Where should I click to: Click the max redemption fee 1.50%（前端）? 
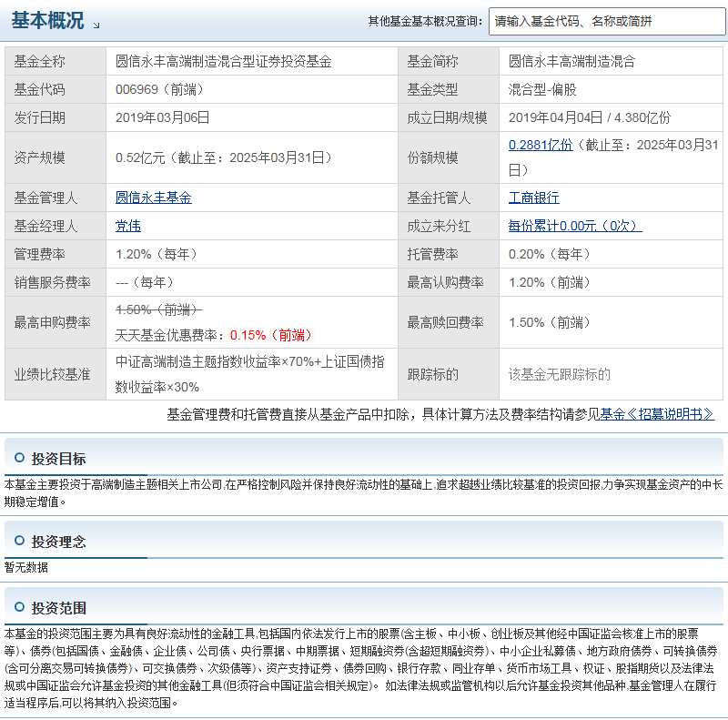point(550,322)
